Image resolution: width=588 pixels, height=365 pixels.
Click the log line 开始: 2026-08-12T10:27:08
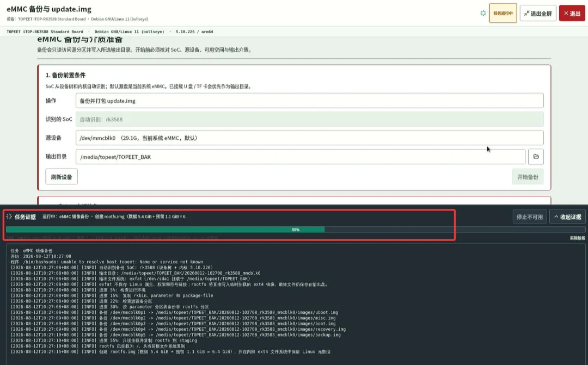point(40,256)
